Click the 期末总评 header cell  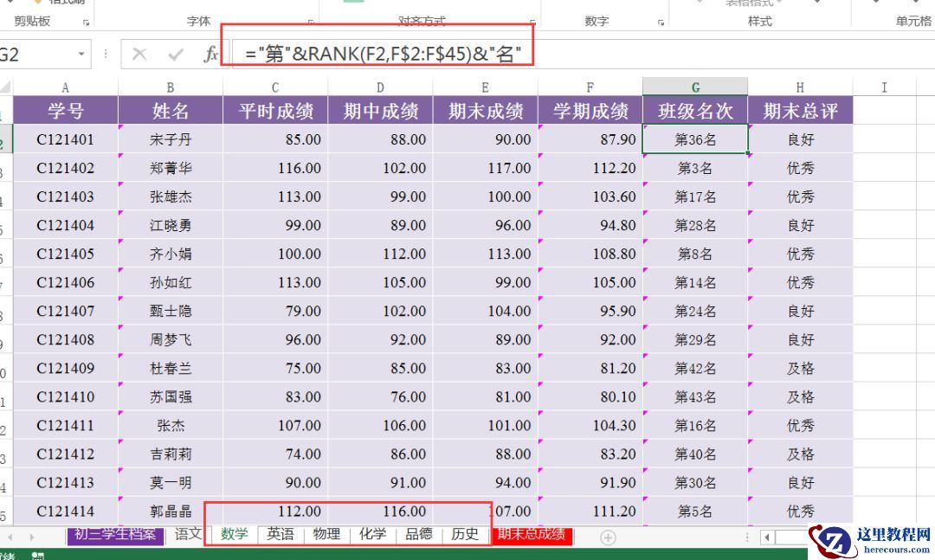[800, 110]
